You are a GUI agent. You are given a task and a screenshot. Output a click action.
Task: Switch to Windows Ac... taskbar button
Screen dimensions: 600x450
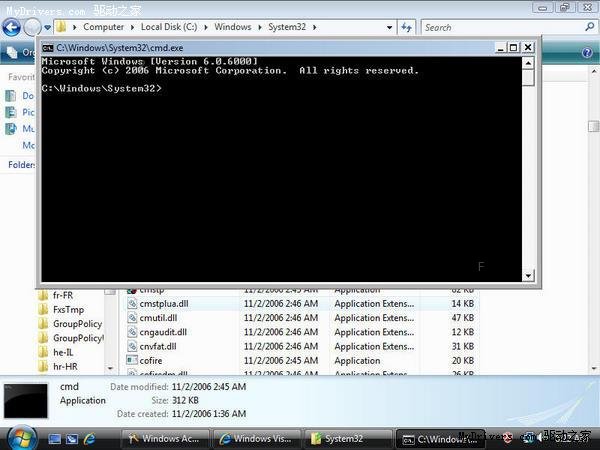(165, 439)
